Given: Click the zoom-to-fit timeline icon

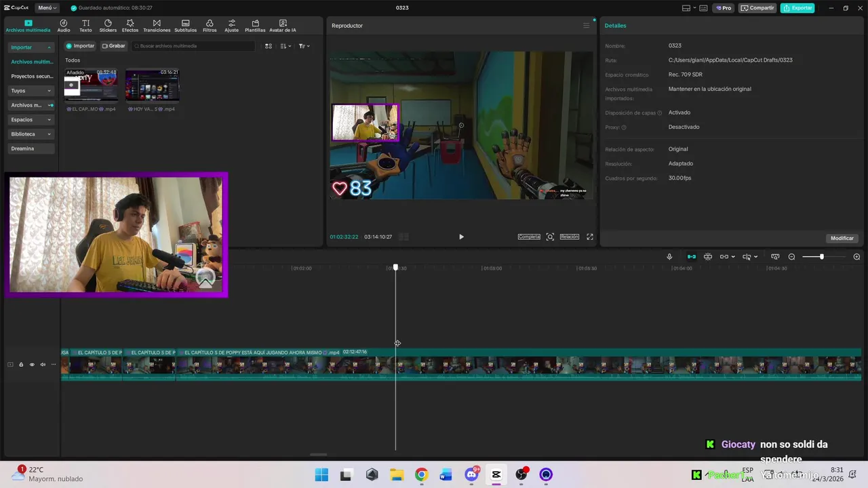Looking at the screenshot, I should 774,257.
